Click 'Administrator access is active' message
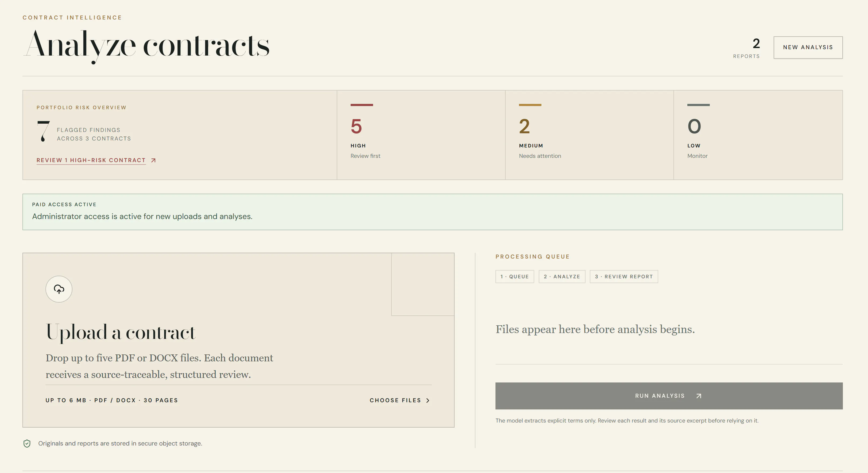The height and width of the screenshot is (473, 868). coord(142,217)
